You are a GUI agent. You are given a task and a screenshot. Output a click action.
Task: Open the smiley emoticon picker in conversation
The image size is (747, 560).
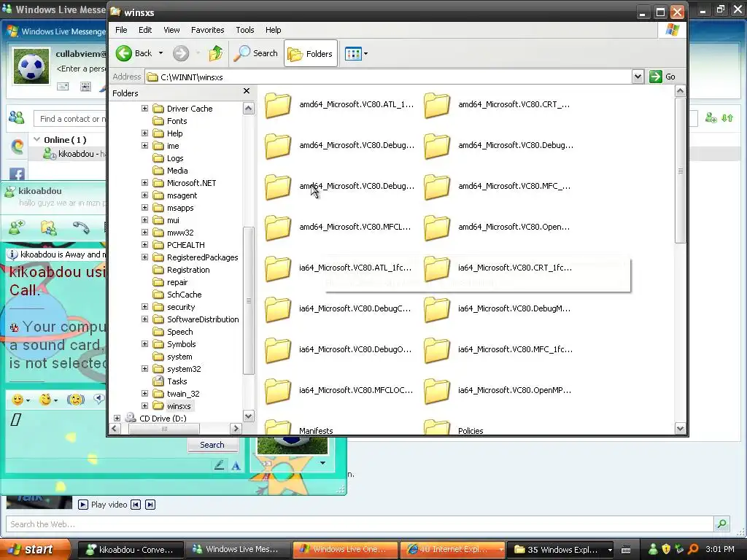click(18, 400)
